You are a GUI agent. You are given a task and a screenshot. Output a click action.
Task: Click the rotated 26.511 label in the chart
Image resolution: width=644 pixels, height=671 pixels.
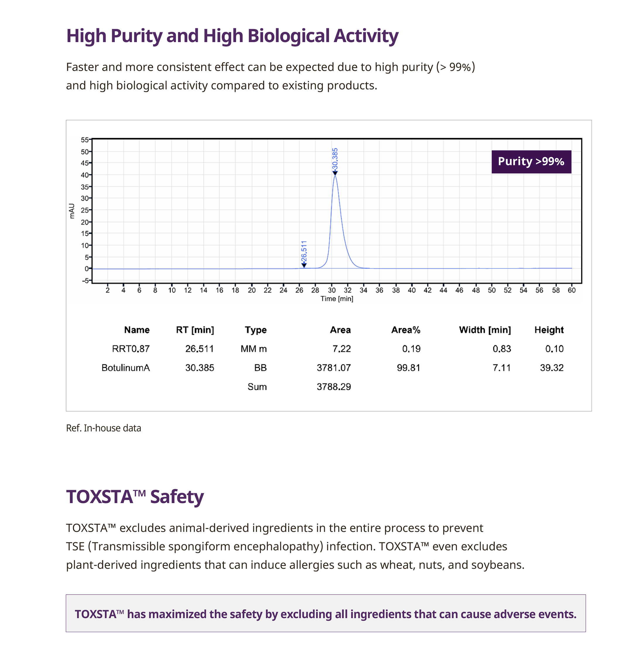tap(304, 252)
